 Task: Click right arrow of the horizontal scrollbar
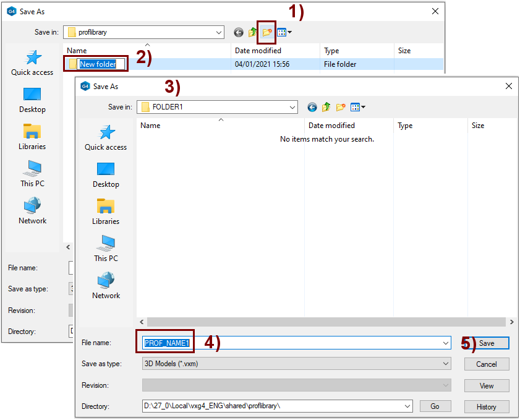[511, 322]
